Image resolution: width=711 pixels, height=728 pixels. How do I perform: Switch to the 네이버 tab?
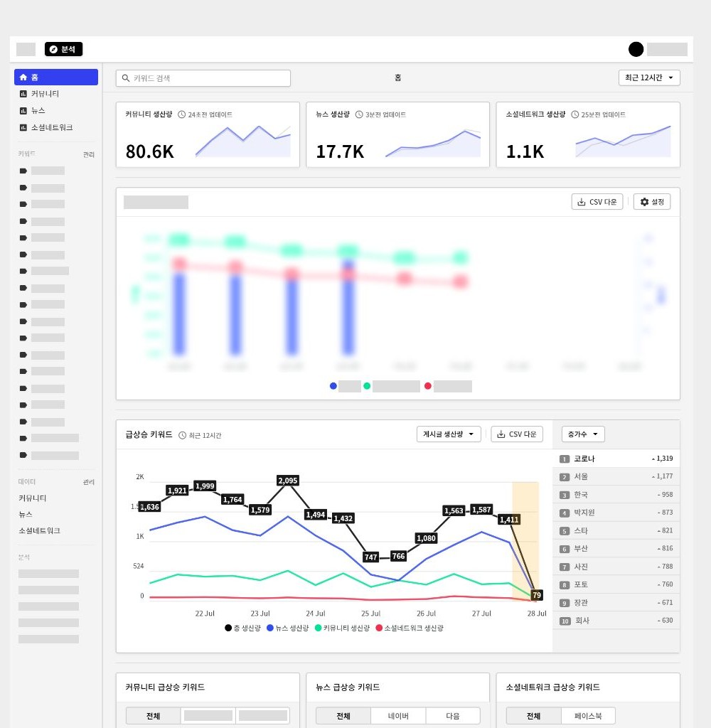[x=397, y=716]
